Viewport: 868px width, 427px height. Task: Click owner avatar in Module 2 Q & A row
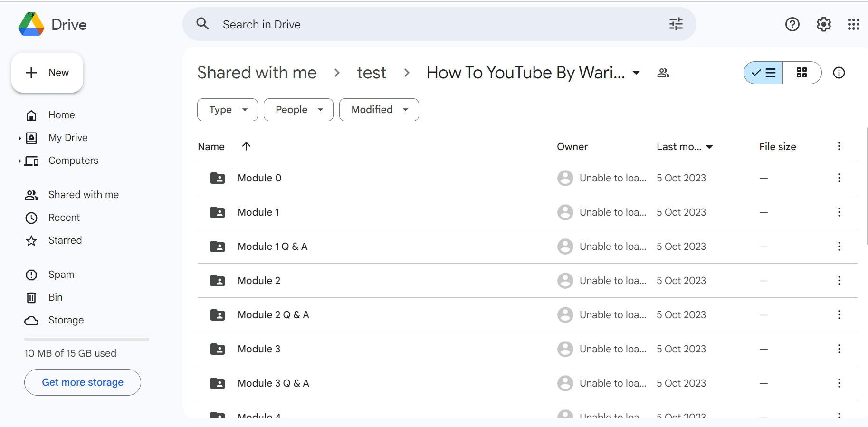click(565, 315)
